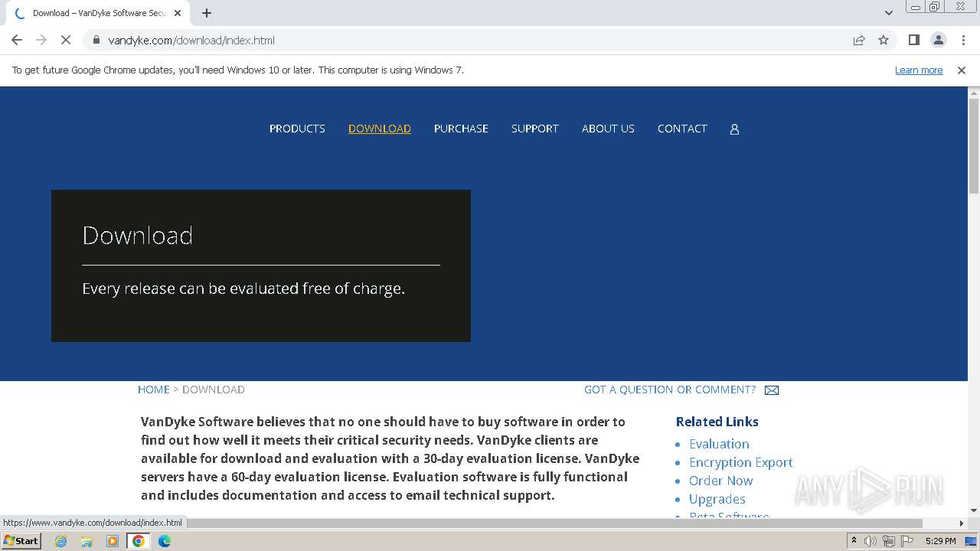Open the PURCHASE menu
980x551 pixels.
(x=461, y=129)
